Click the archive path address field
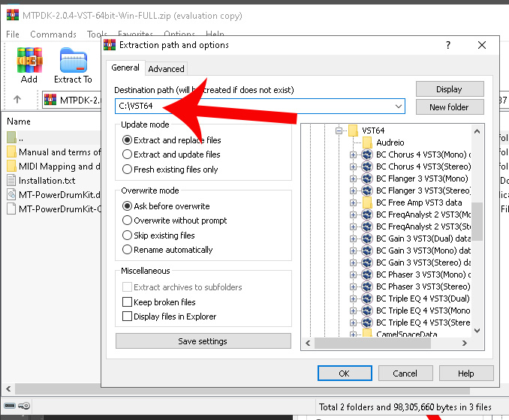Screen dimensions: 509x420 (x=72, y=100)
